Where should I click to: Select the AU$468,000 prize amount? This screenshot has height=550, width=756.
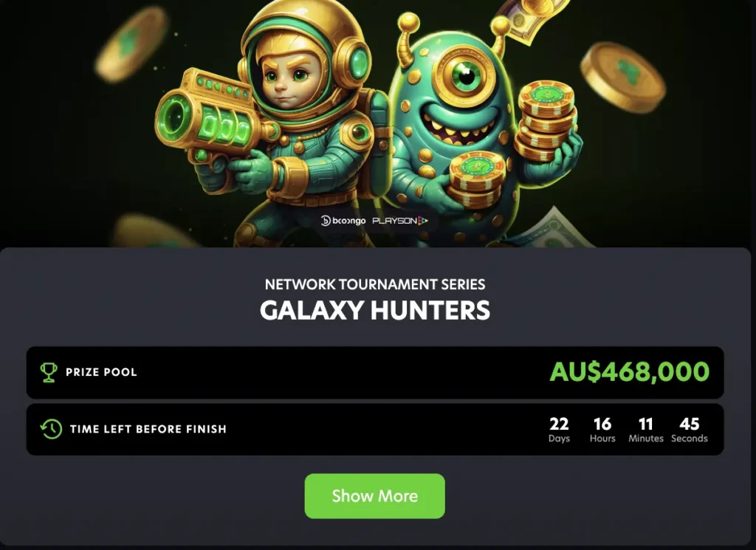(x=630, y=371)
